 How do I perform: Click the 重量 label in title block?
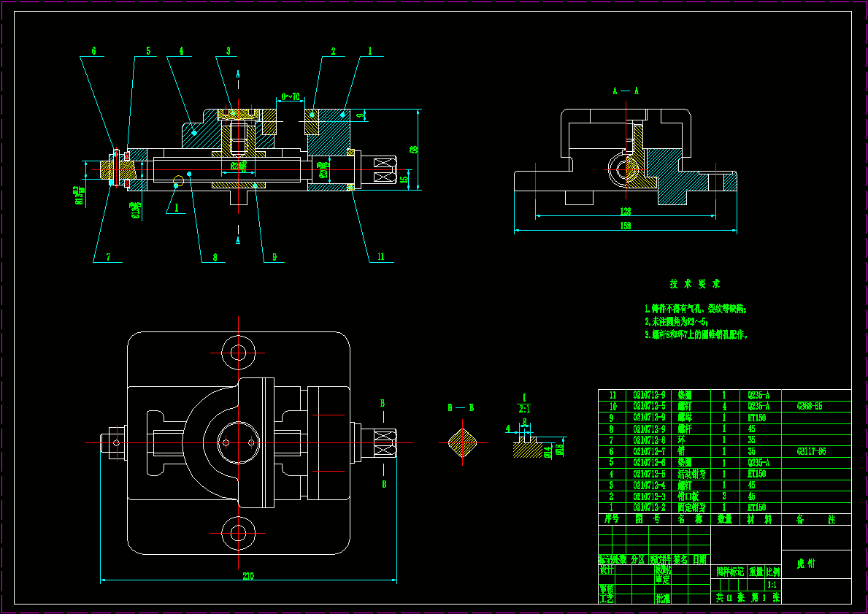[x=756, y=572]
